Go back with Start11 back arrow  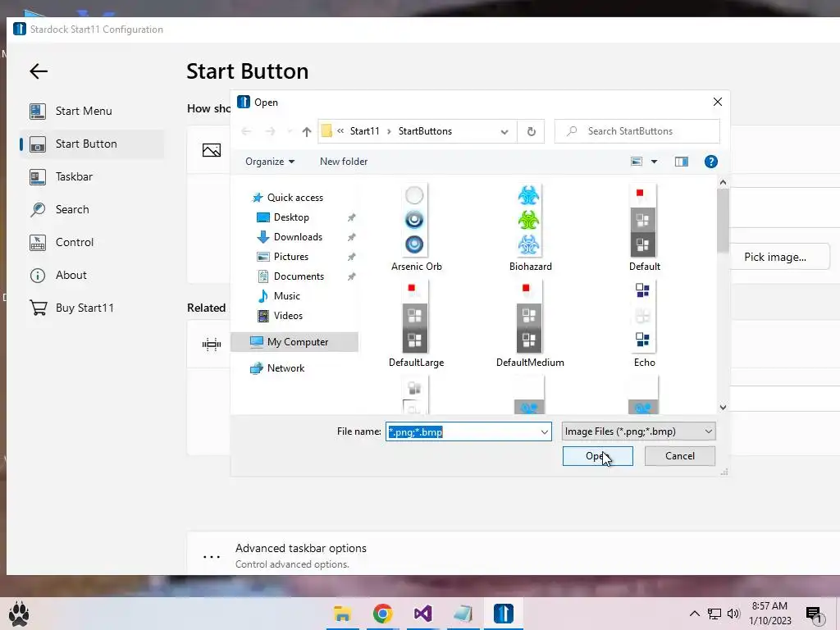click(39, 71)
